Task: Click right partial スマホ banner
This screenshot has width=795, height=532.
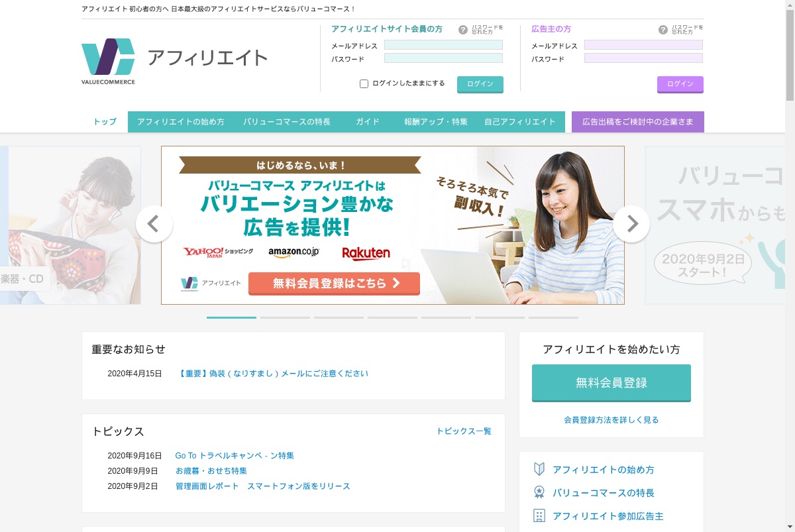Action: (x=715, y=225)
